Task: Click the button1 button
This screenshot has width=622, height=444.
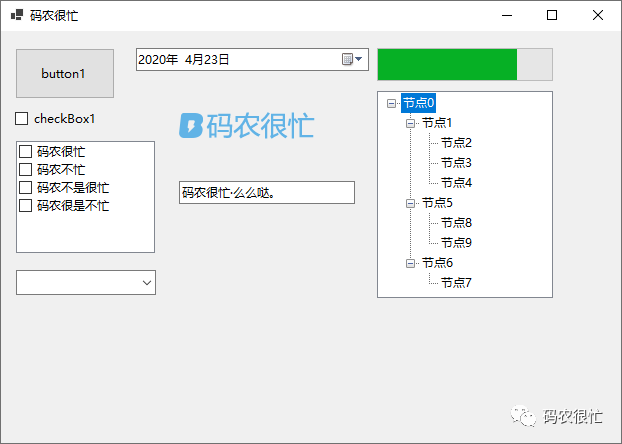Action: [65, 73]
